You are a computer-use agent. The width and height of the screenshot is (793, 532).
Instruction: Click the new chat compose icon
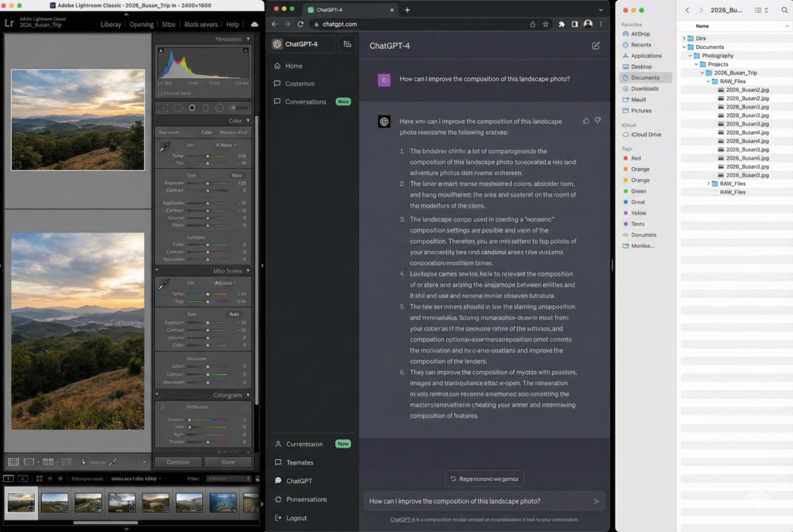(596, 46)
